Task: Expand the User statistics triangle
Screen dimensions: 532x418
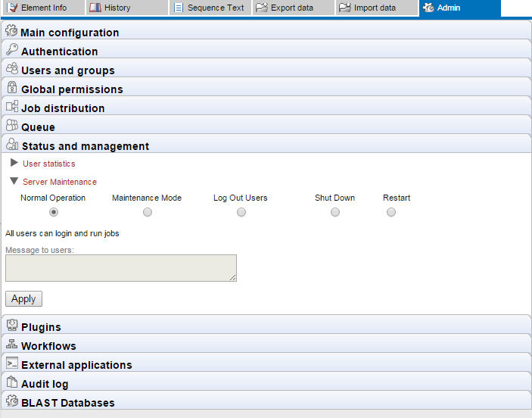Action: (14, 163)
